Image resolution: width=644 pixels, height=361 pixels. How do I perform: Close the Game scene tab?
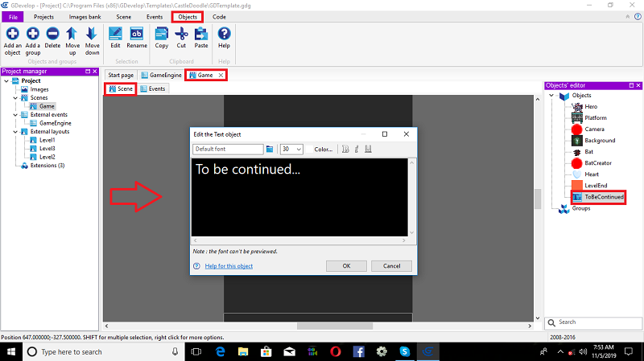click(221, 75)
